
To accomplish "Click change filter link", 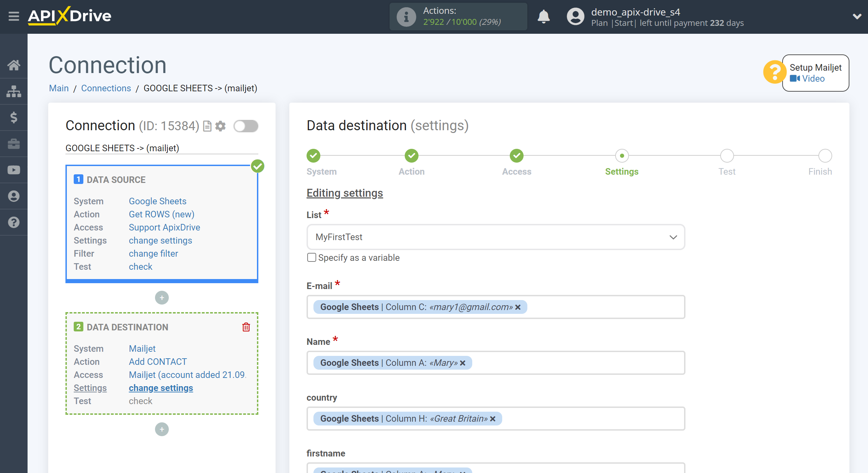I will point(153,254).
